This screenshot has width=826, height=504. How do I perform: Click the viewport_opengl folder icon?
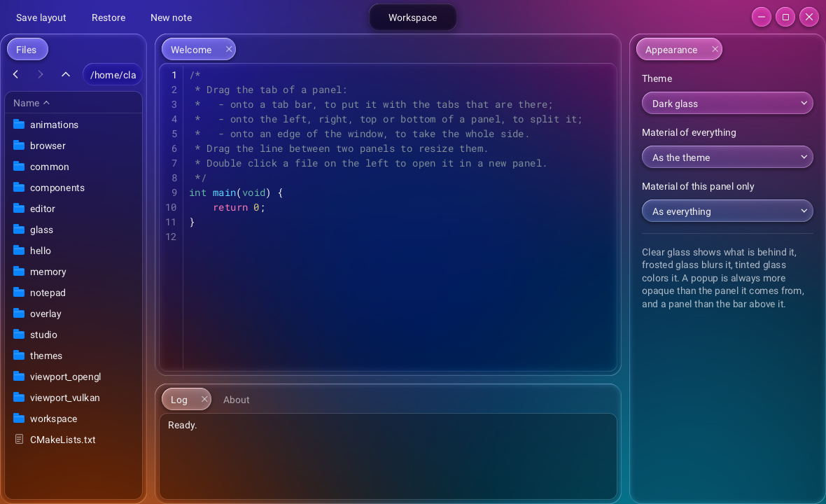click(x=19, y=377)
